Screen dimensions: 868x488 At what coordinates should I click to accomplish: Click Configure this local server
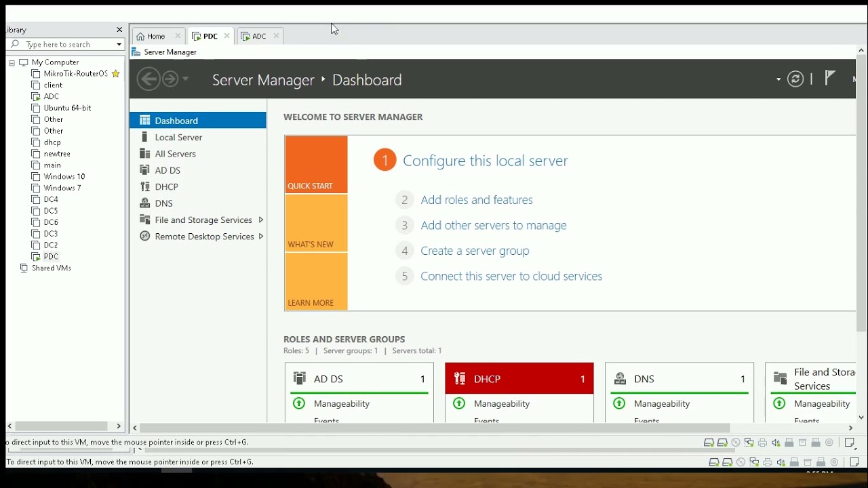click(x=486, y=161)
